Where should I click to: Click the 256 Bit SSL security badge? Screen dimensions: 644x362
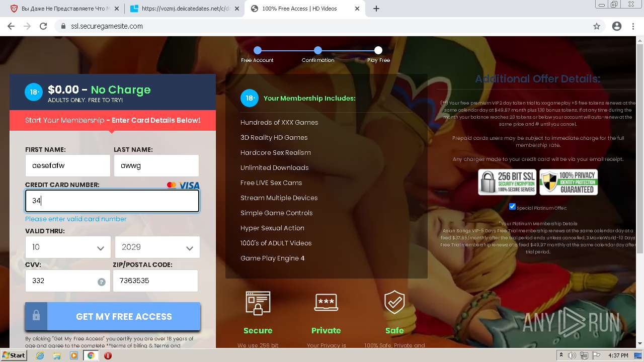[x=507, y=182]
